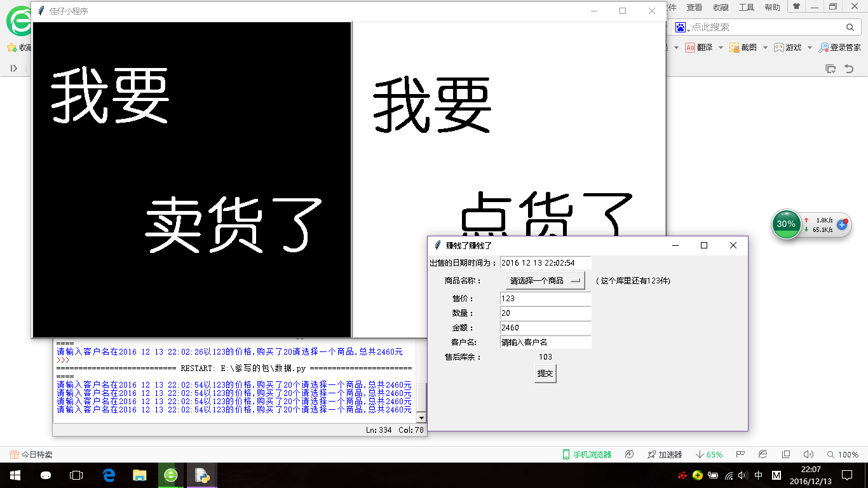Click the 客户名 customer name field
The width and height of the screenshot is (868, 488).
(x=545, y=342)
